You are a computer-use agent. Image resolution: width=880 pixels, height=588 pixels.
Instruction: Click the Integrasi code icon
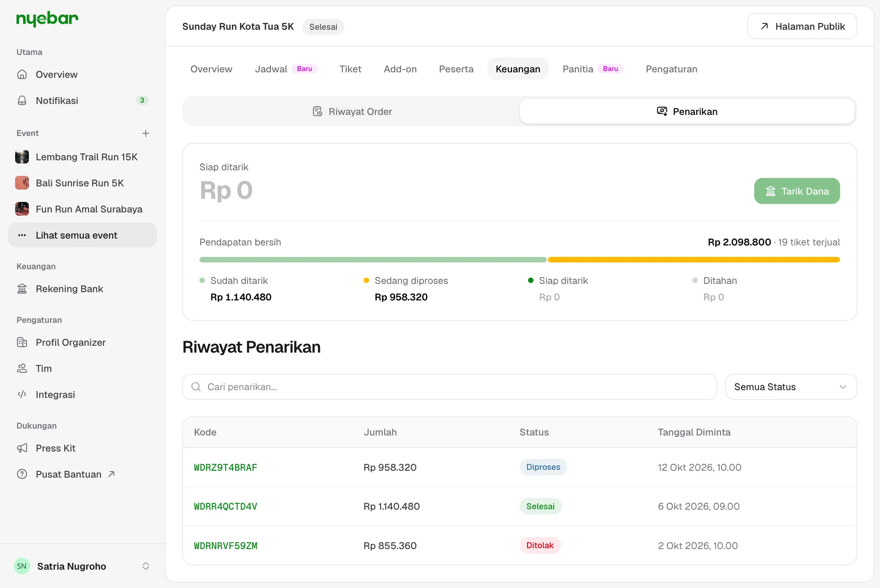[x=22, y=394]
